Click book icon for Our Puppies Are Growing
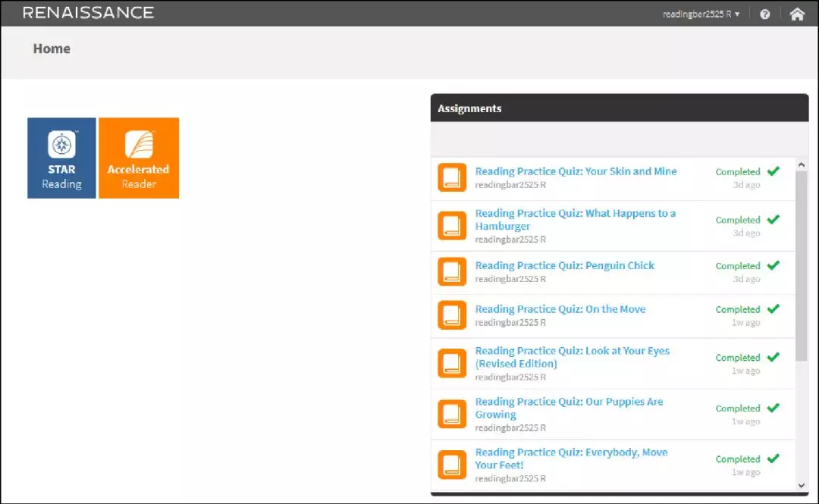 (x=452, y=414)
